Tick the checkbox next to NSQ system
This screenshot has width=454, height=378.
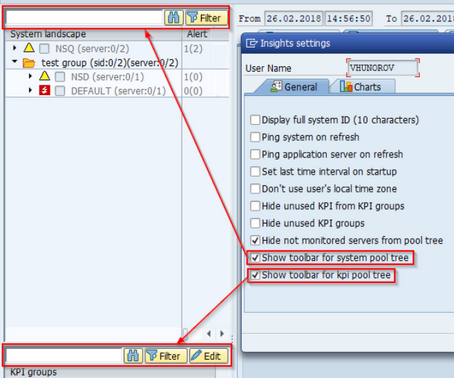(x=44, y=49)
